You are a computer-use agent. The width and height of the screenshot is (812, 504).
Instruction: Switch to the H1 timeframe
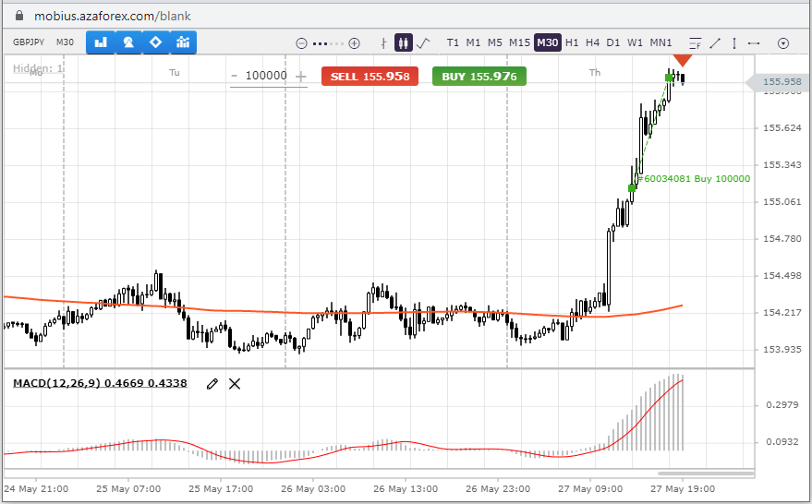(x=572, y=42)
